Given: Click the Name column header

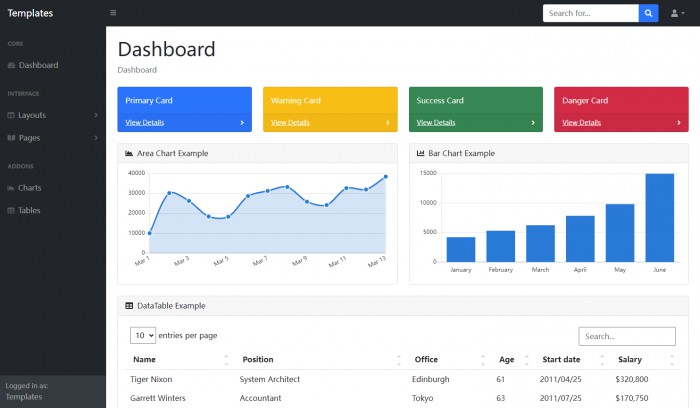Looking at the screenshot, I should click(144, 360).
